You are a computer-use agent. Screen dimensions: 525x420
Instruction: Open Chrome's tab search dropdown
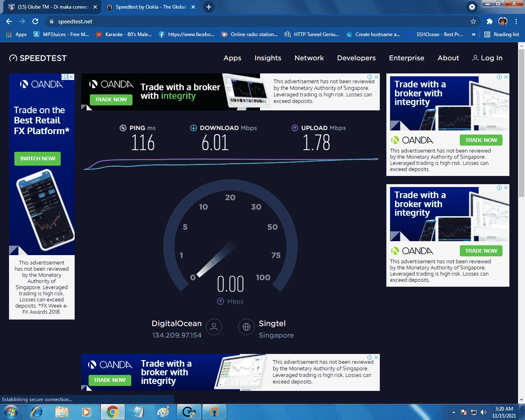pyautogui.click(x=472, y=7)
